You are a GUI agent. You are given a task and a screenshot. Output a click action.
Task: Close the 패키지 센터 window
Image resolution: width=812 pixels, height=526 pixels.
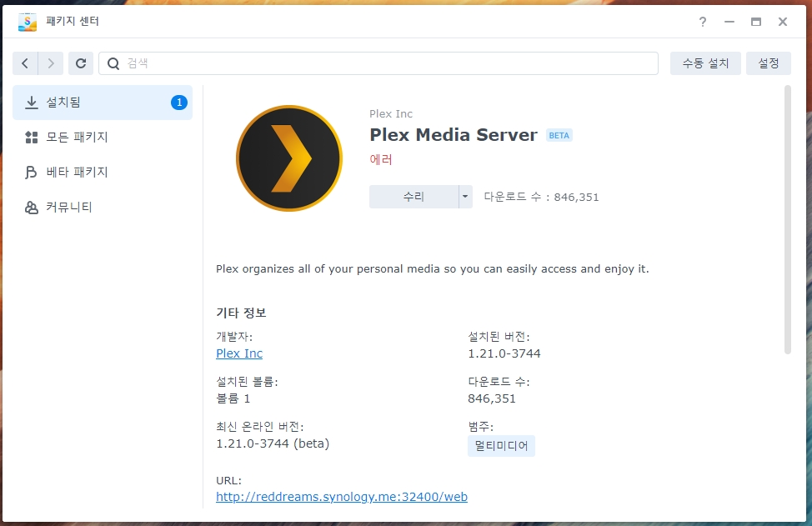coord(783,22)
